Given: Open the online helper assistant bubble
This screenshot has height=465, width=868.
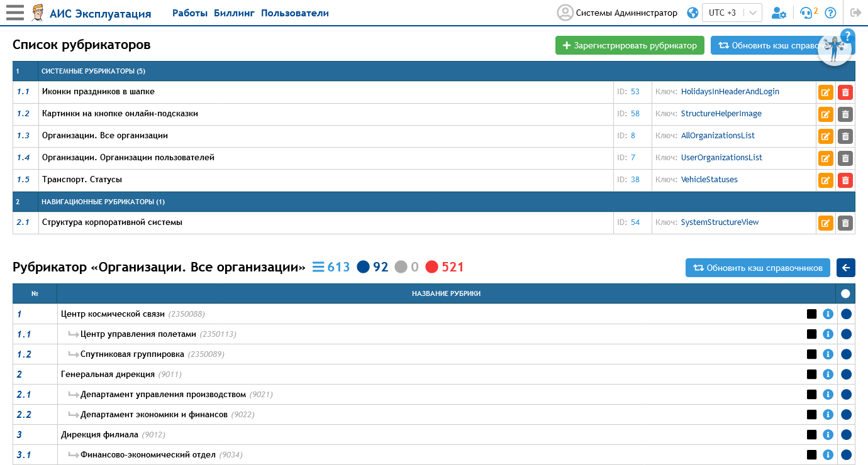Looking at the screenshot, I should [x=835, y=48].
